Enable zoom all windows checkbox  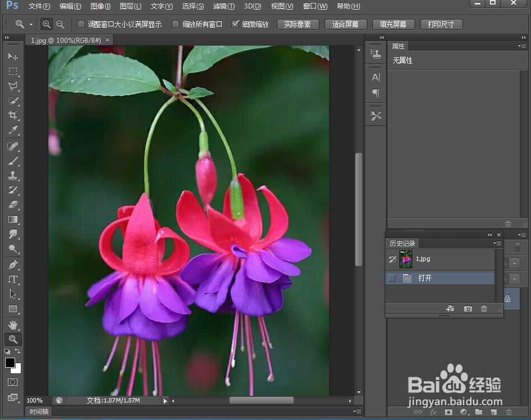(x=175, y=24)
